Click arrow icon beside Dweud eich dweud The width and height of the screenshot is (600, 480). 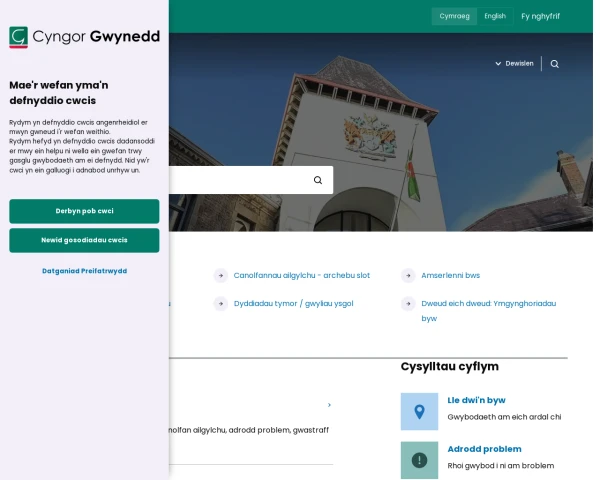[x=408, y=304]
